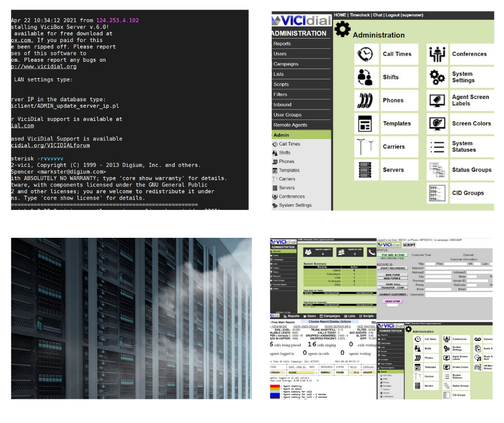Click the large System Statuses list icon
Image resolution: width=504 pixels, height=423 pixels.
[x=438, y=147]
